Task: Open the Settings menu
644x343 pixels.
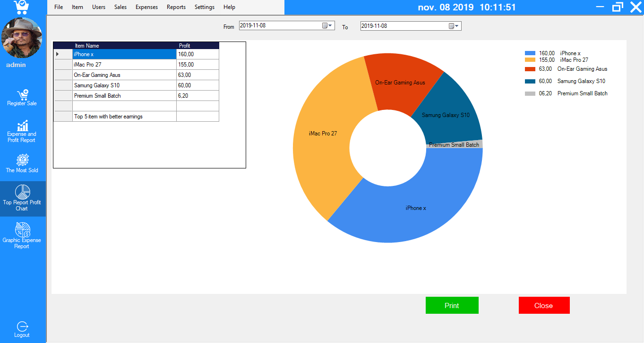Action: [204, 7]
